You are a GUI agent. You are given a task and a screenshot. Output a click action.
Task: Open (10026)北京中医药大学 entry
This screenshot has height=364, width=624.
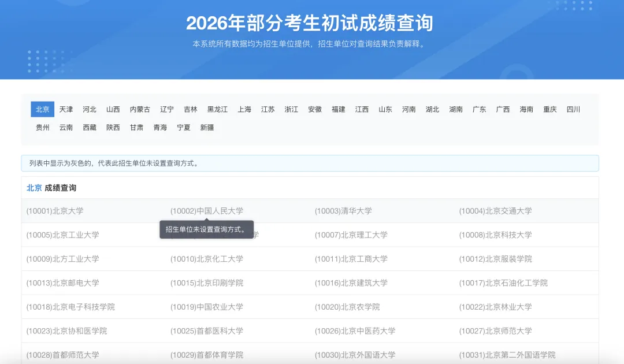355,331
